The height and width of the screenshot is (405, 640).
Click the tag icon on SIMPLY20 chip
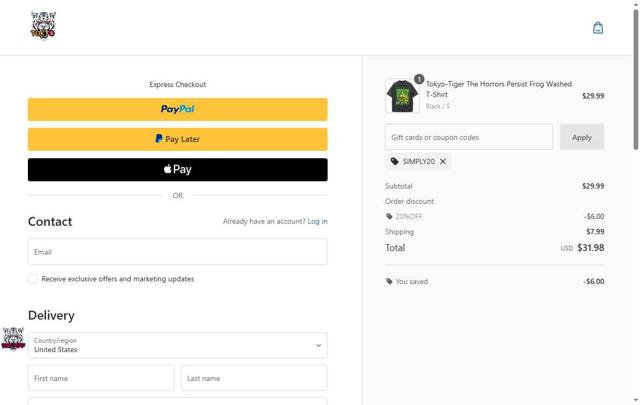394,162
